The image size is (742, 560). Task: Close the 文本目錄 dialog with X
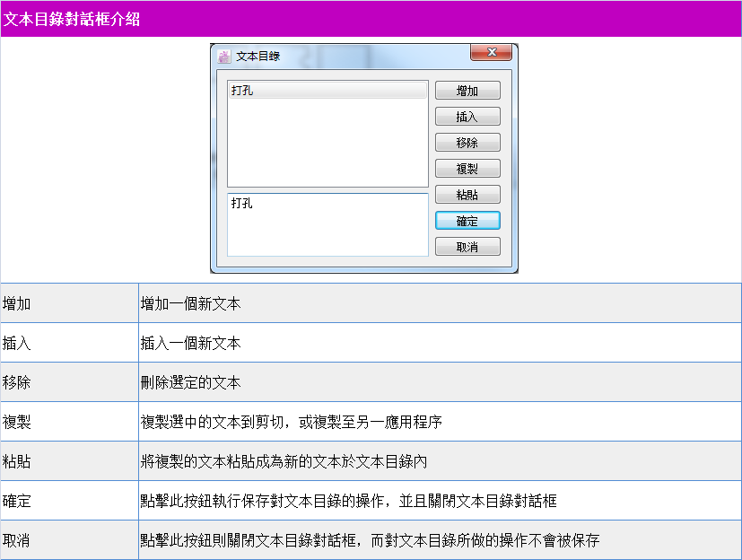(491, 53)
